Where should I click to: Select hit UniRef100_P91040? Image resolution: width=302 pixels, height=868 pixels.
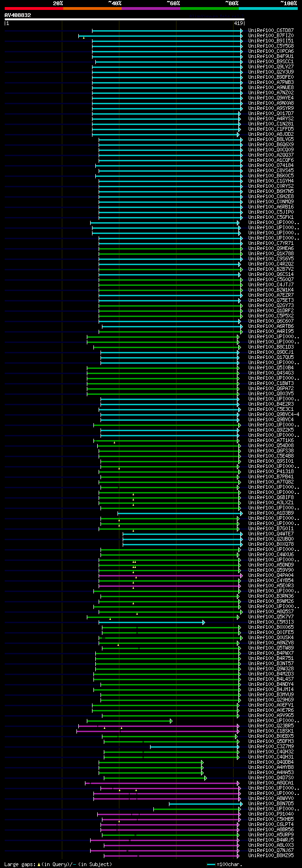click(x=271, y=814)
